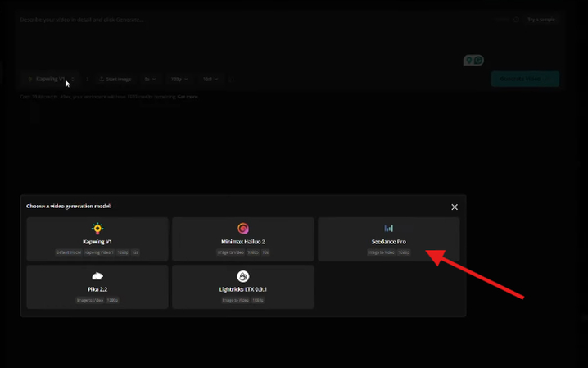Click the 1080p tag under Lightricks LTX
This screenshot has width=588, height=368.
pyautogui.click(x=258, y=301)
